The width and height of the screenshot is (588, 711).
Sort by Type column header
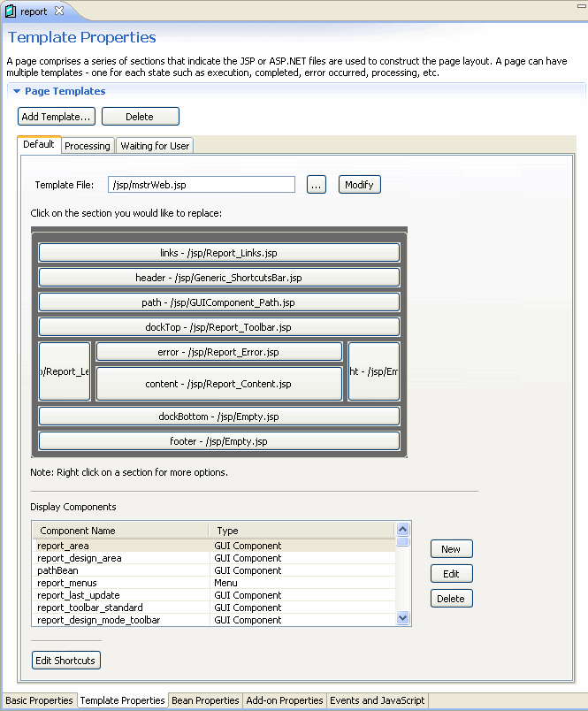click(302, 531)
